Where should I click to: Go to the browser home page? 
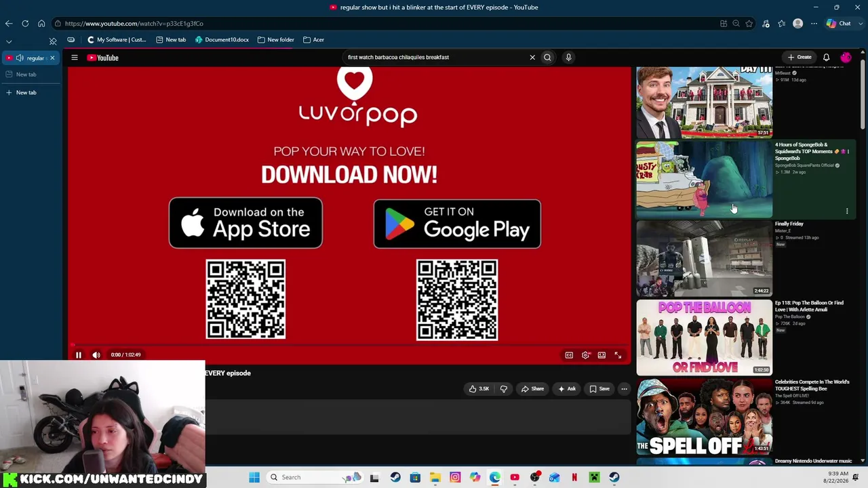point(41,24)
